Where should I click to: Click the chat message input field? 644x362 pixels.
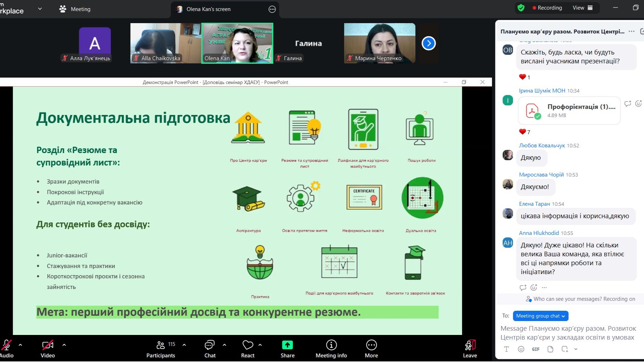568,333
